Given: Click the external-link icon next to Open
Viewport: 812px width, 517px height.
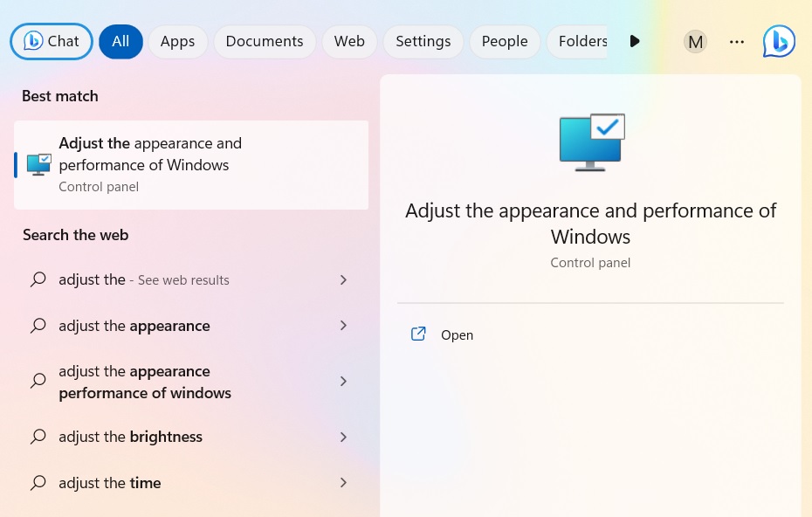Looking at the screenshot, I should 418,334.
